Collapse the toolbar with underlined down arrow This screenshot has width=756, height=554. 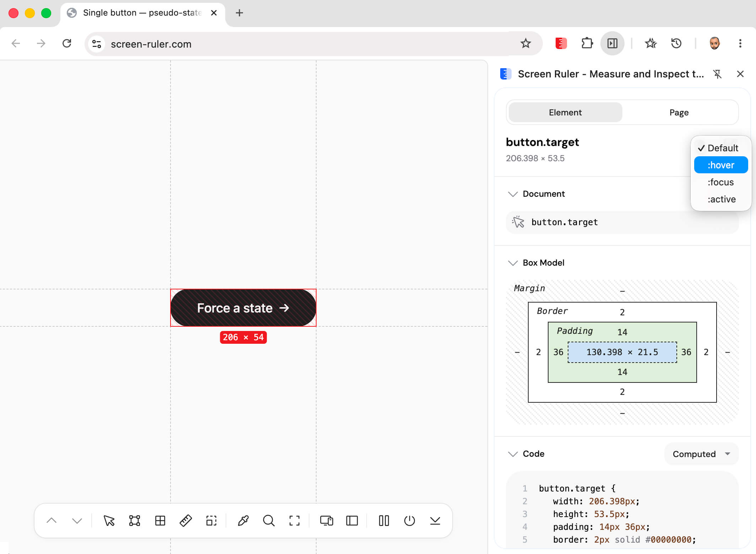click(x=435, y=521)
